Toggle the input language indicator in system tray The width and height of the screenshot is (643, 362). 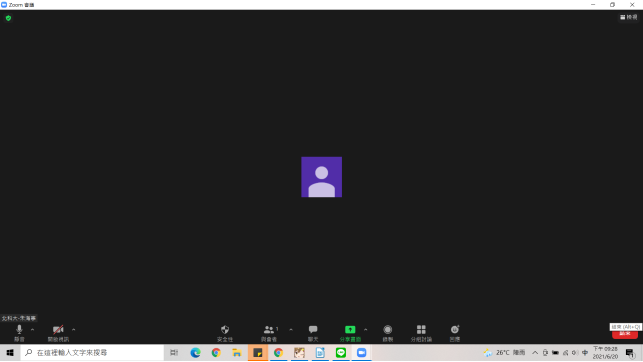(585, 353)
